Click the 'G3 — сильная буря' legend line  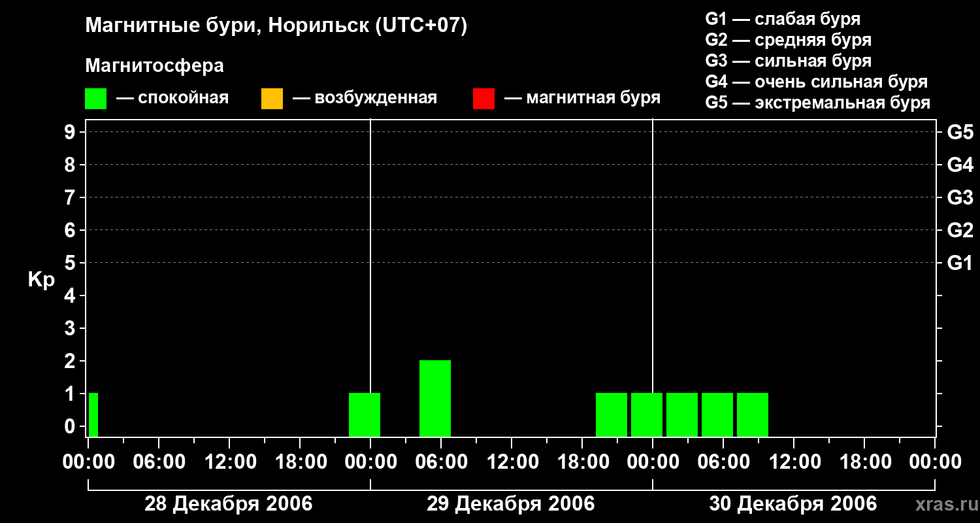click(x=789, y=61)
